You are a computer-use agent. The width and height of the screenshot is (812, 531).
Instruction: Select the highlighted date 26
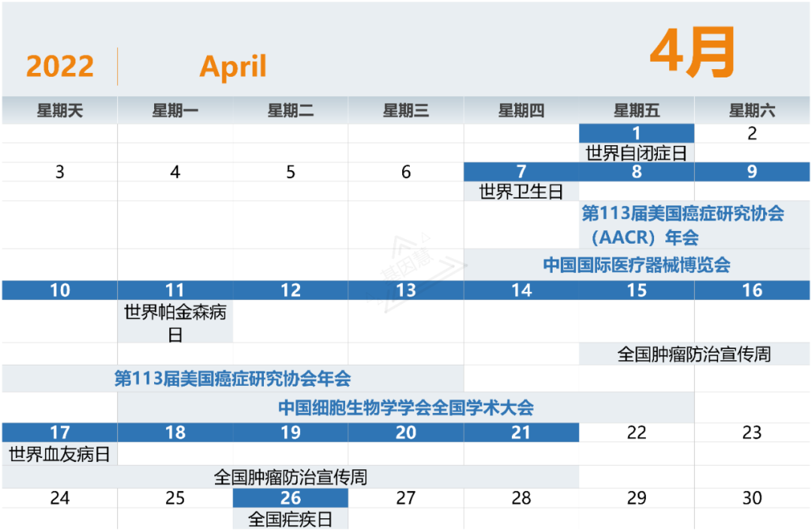pyautogui.click(x=290, y=498)
